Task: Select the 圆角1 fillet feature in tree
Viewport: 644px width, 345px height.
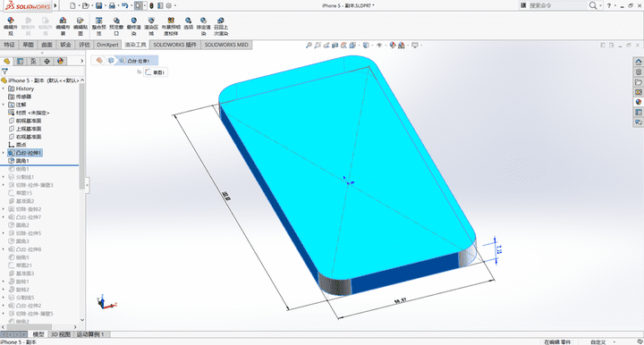Action: click(19, 161)
